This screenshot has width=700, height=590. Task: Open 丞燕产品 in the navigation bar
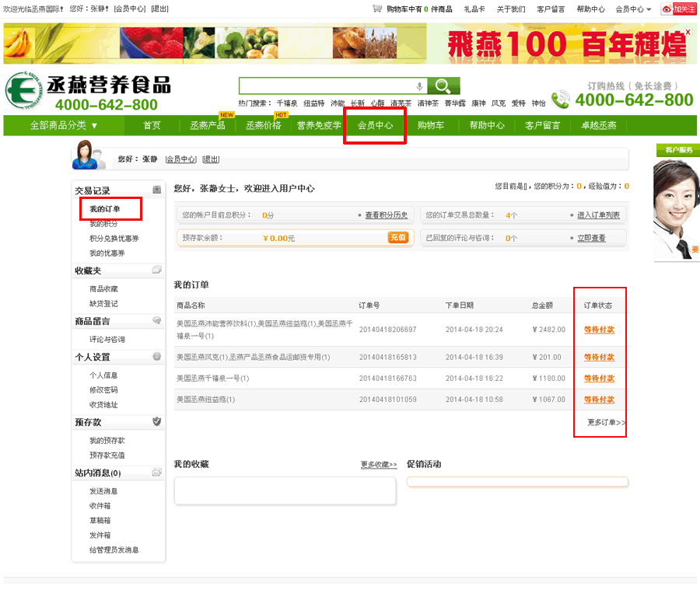tap(208, 125)
